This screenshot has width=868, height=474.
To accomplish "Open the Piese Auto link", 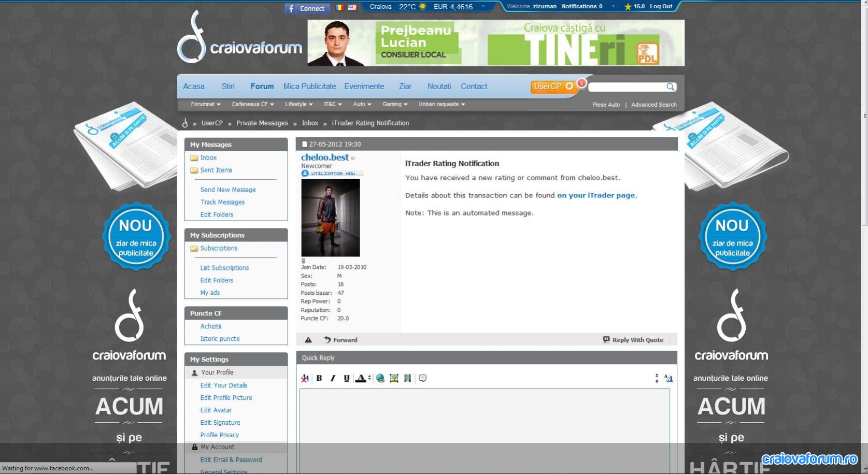I will [606, 105].
